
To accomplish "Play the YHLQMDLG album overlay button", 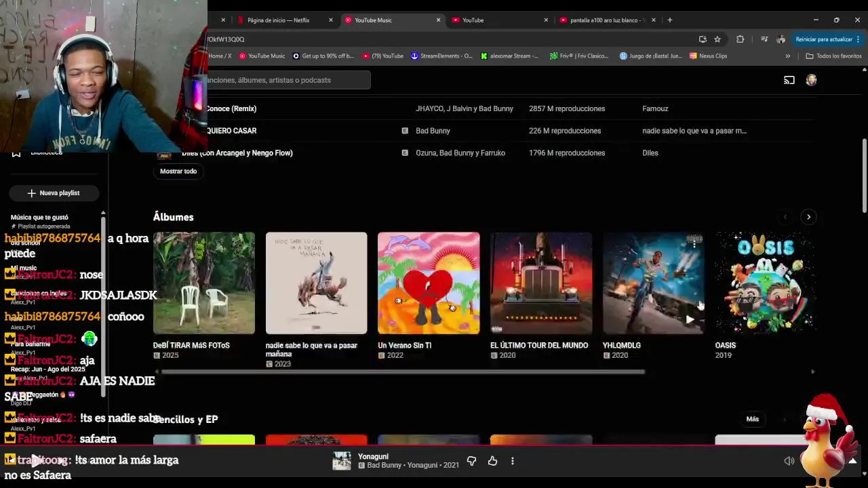I will pyautogui.click(x=690, y=320).
